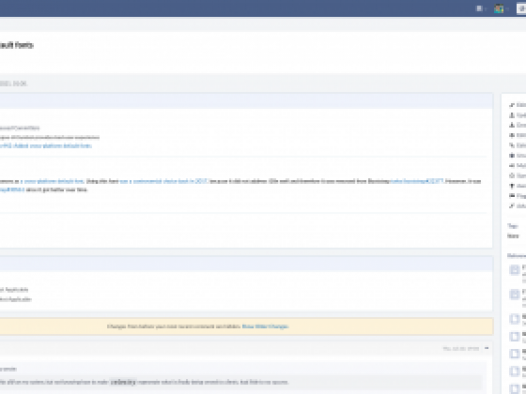Screen dimensions: 526x394
Task: Open the favorites bookmark menu in header
Action: [481, 9]
